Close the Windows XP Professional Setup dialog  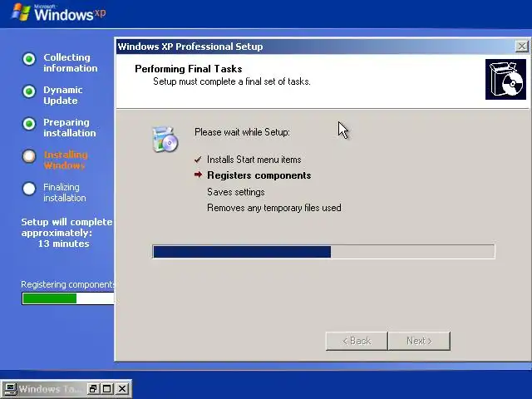click(x=522, y=47)
